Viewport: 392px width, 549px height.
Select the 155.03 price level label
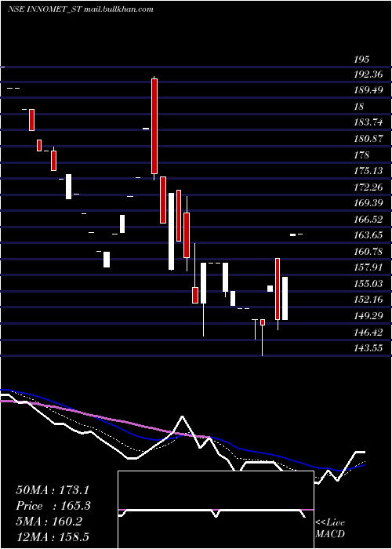pyautogui.click(x=368, y=284)
